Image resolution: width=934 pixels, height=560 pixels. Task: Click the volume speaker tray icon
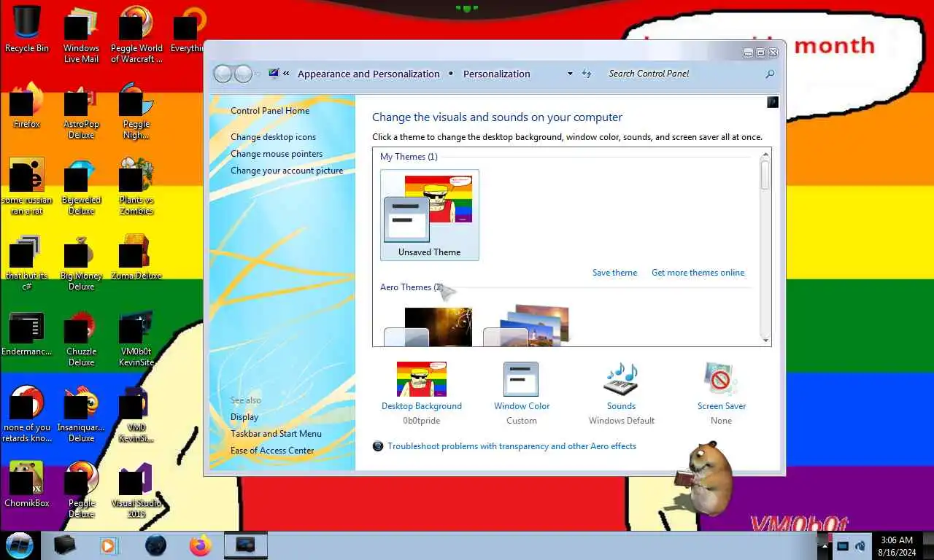click(x=860, y=545)
